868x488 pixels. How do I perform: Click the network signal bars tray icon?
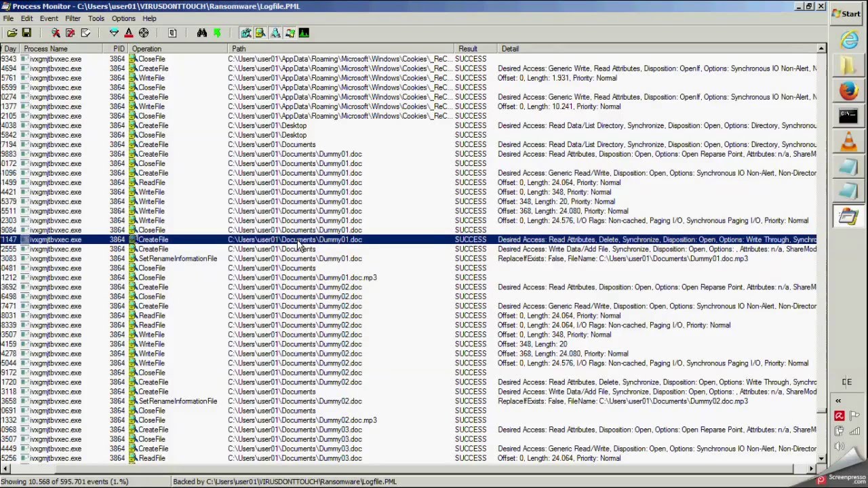pos(854,431)
